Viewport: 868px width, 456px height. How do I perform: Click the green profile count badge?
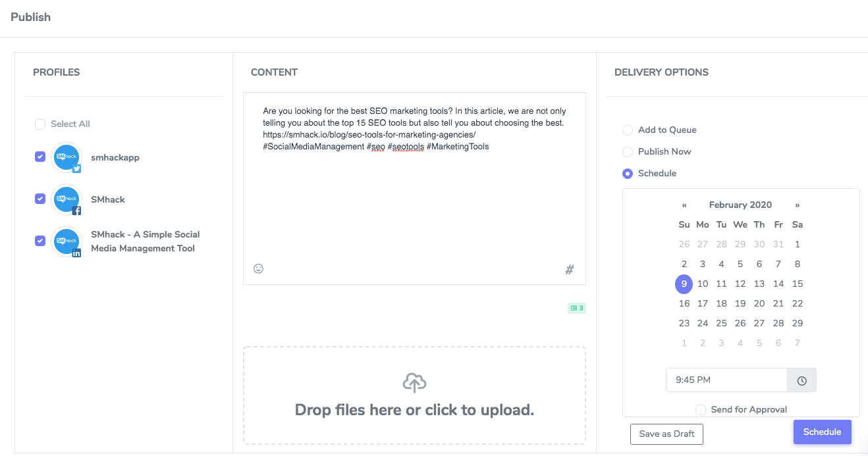coord(577,308)
